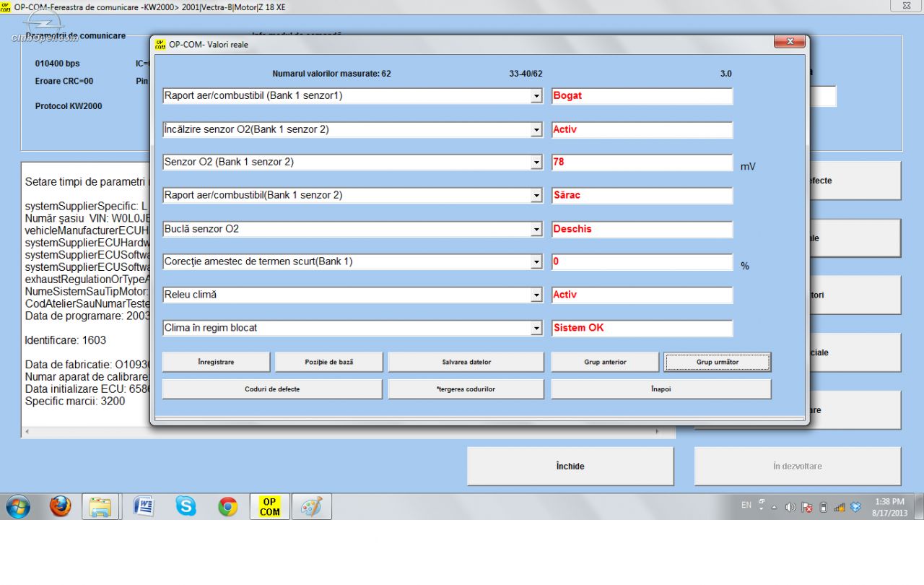Go to next group with Grup următor
This screenshot has height=585, width=924.
pos(718,362)
